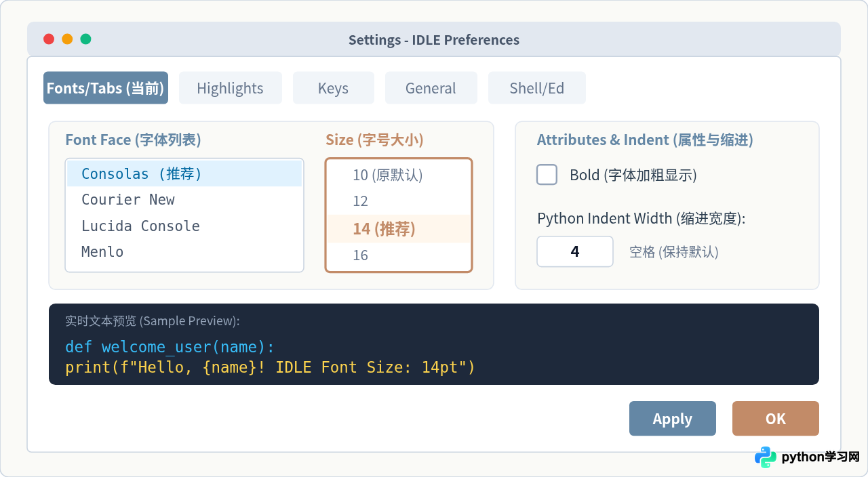Click the Font Face heading
This screenshot has width=868, height=477.
[133, 140]
